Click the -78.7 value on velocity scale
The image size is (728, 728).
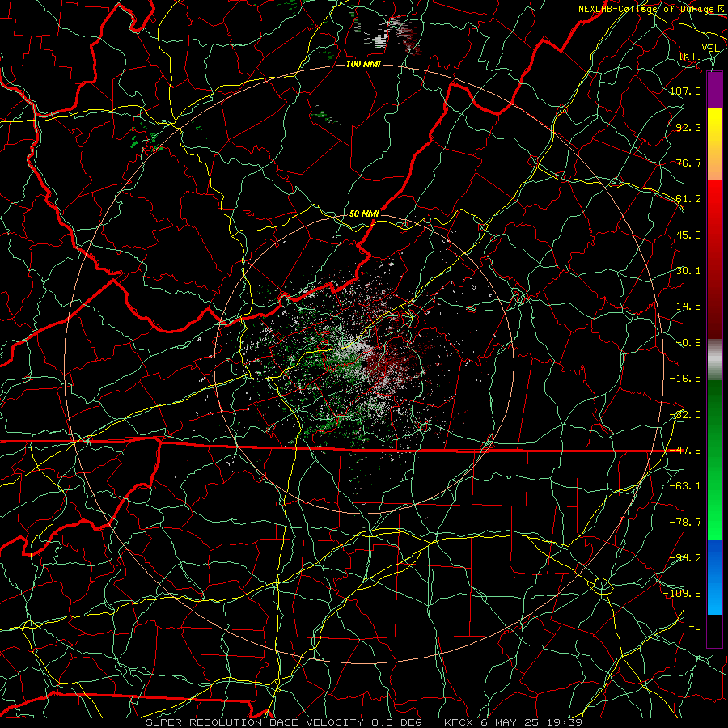685,523
